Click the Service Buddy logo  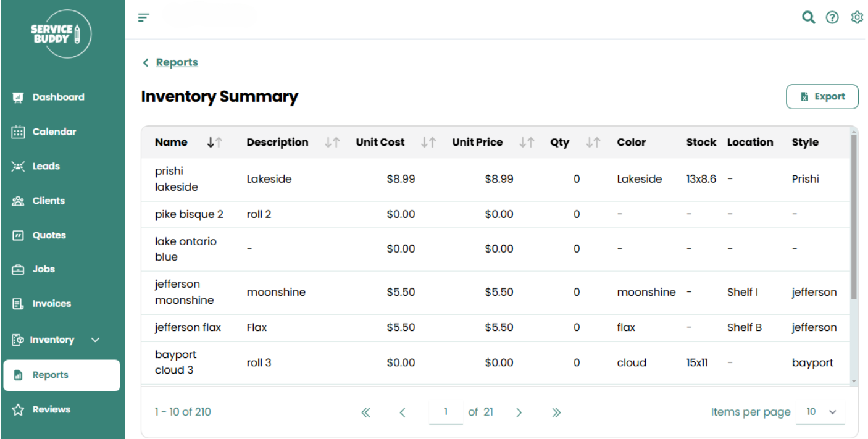61,34
